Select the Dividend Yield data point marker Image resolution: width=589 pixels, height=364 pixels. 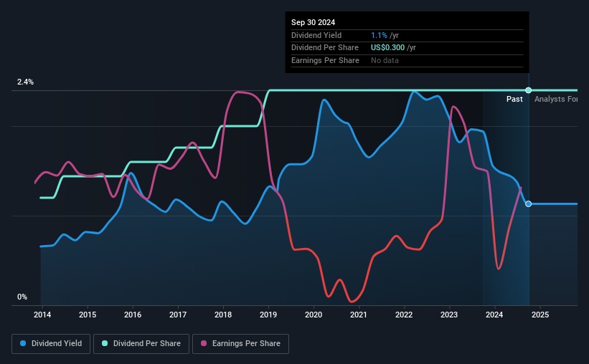[529, 203]
